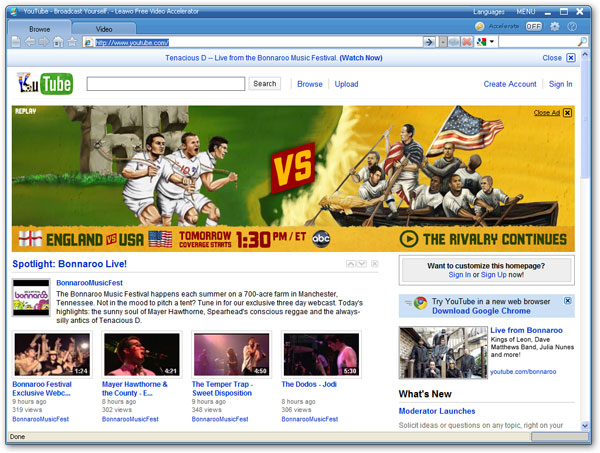Open Bonnaroo Festival Exclusive Webc... title link
The height and width of the screenshot is (453, 600).
click(42, 388)
